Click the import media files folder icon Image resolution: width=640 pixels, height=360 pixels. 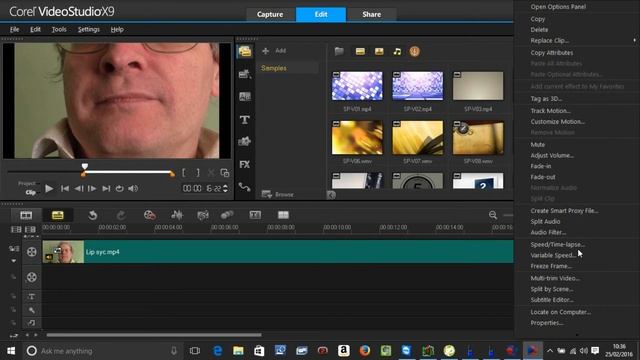point(339,51)
